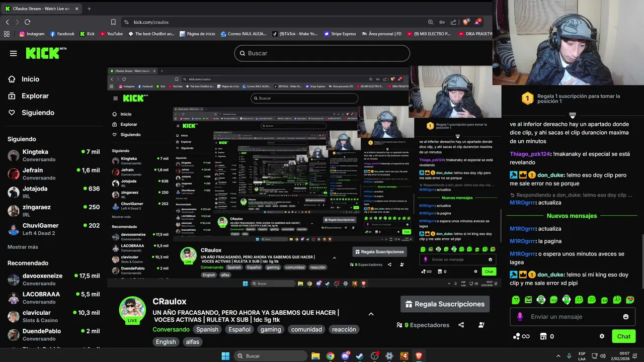Select the Spanish tag
The width and height of the screenshot is (644, 362).
pyautogui.click(x=207, y=330)
